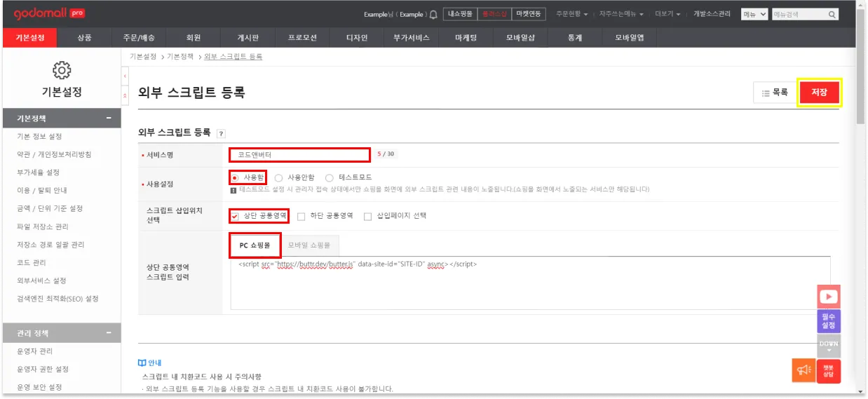Uncheck the 상단 공통영역 checkbox
The height and width of the screenshot is (399, 868).
pos(235,216)
